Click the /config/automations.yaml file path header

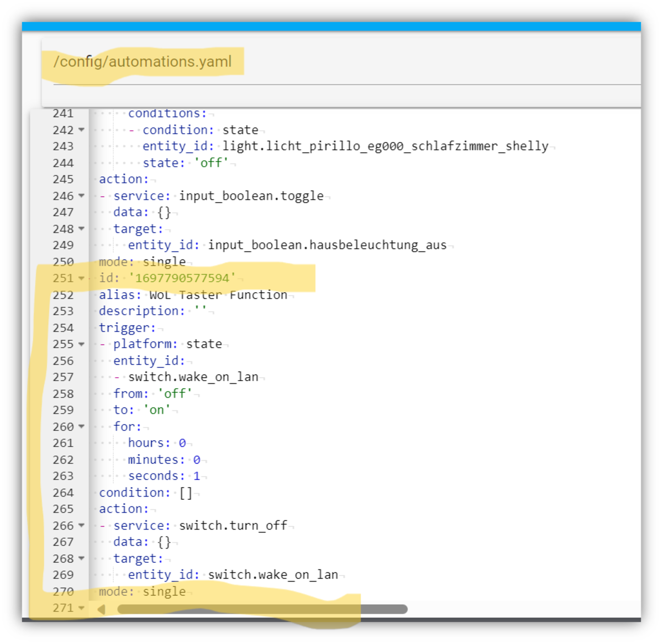click(143, 61)
